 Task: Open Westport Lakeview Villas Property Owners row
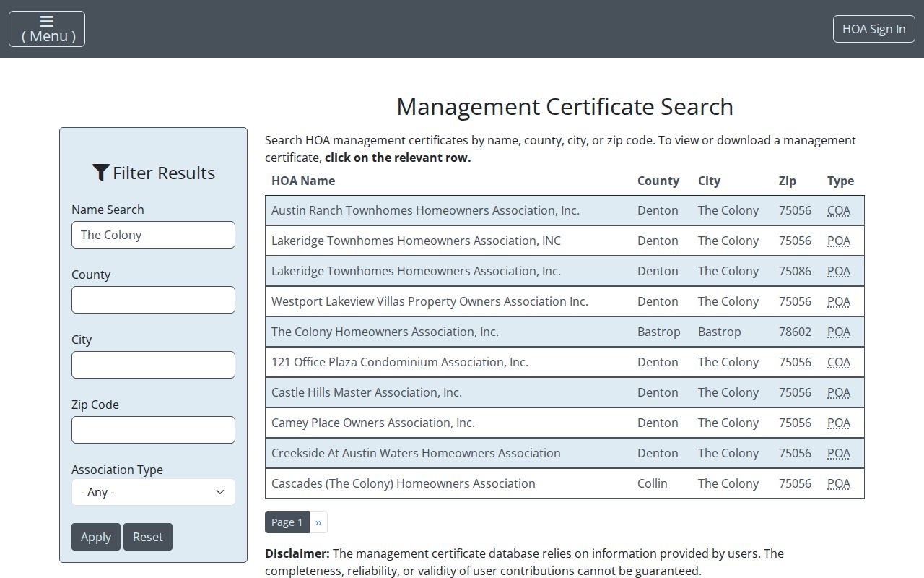[x=565, y=301]
